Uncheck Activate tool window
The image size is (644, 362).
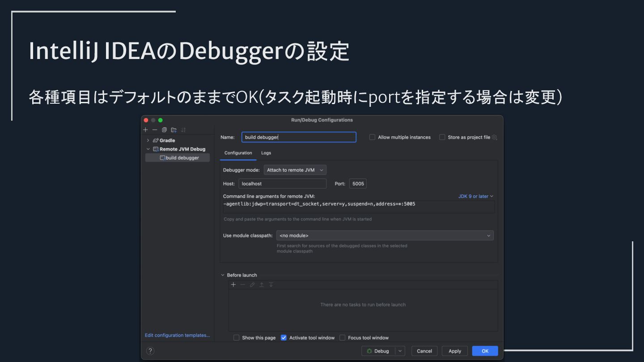[284, 338]
